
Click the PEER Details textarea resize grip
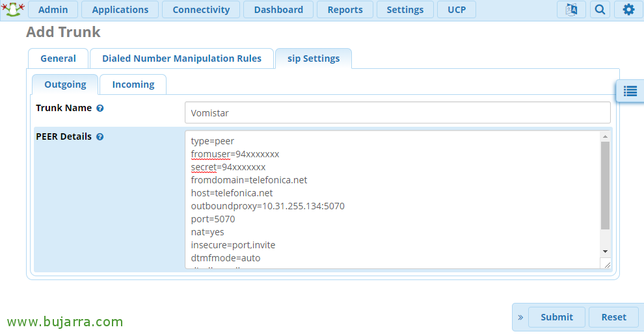(x=607, y=265)
